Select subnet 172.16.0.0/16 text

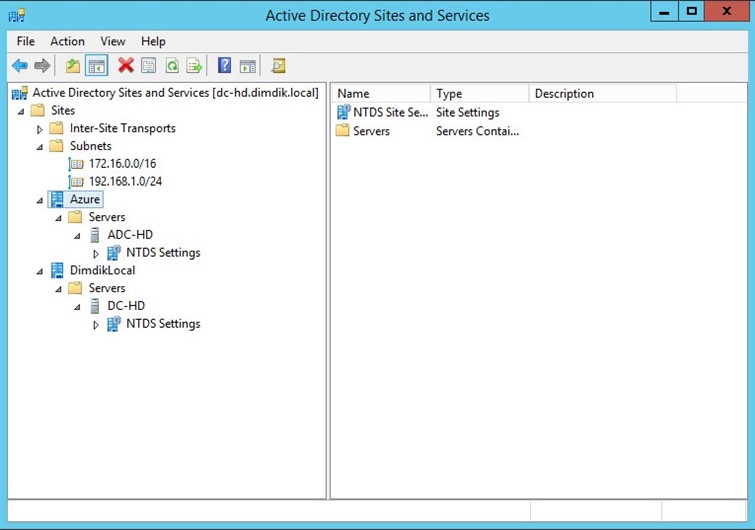pos(122,164)
